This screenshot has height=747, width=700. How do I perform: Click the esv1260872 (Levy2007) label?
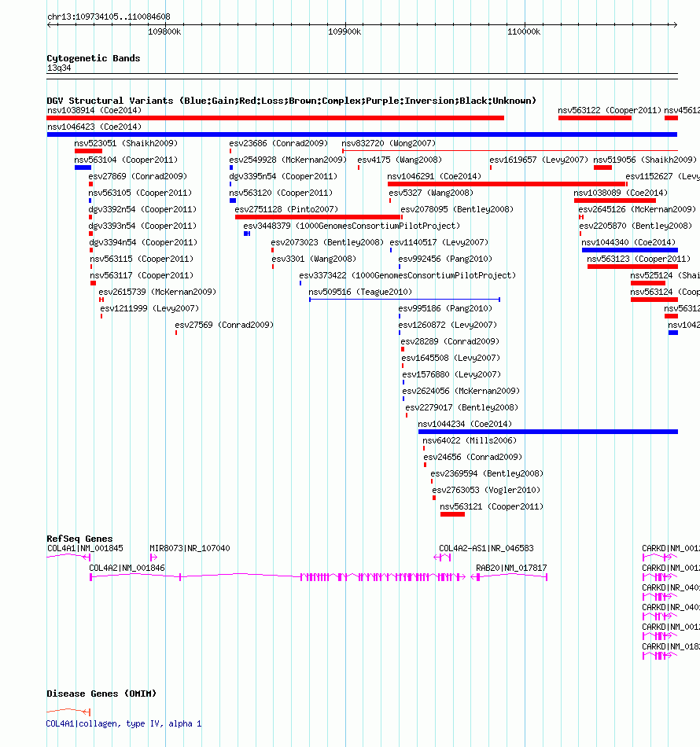448,325
